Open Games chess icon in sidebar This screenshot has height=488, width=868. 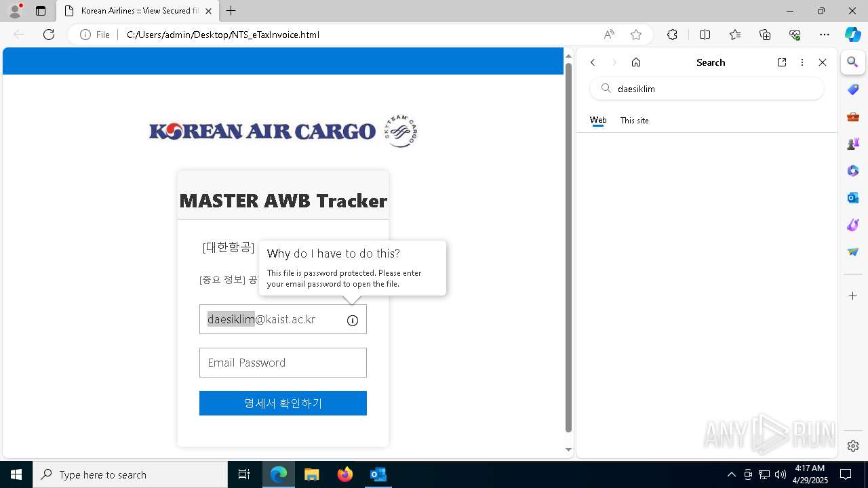[853, 144]
